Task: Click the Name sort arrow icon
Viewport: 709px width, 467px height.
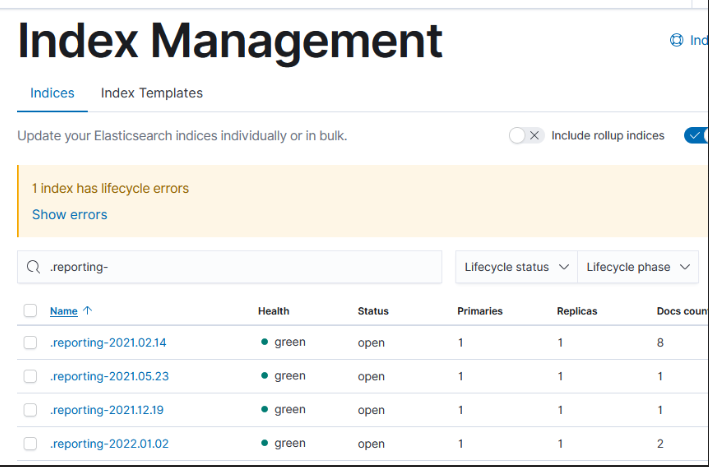Action: tap(87, 310)
